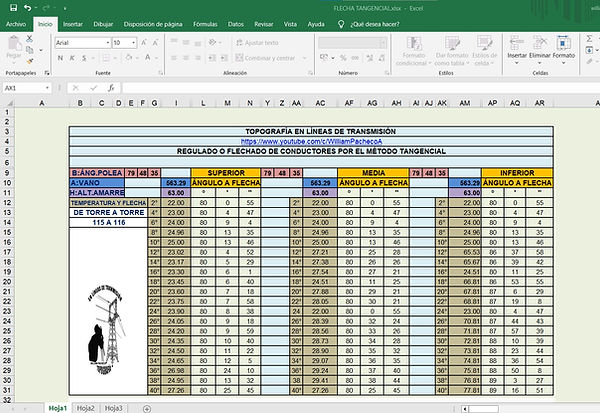Click the Copy icon in Portapapeles

29,50
